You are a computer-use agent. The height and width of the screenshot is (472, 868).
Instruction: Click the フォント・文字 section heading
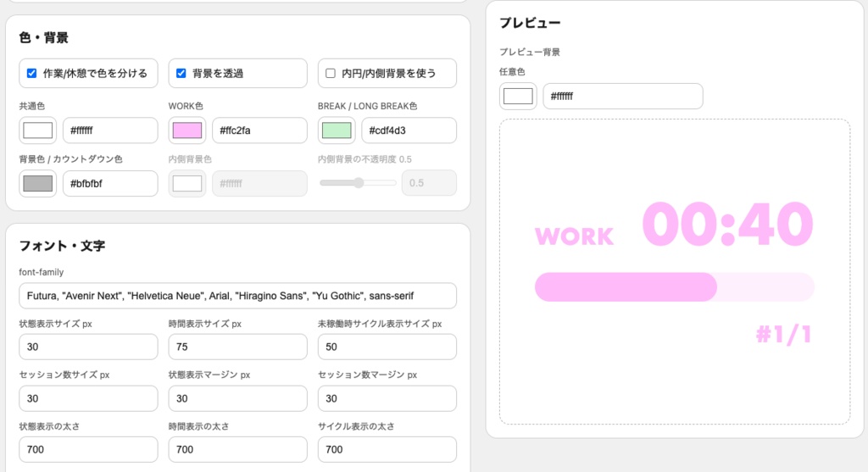[x=62, y=246]
